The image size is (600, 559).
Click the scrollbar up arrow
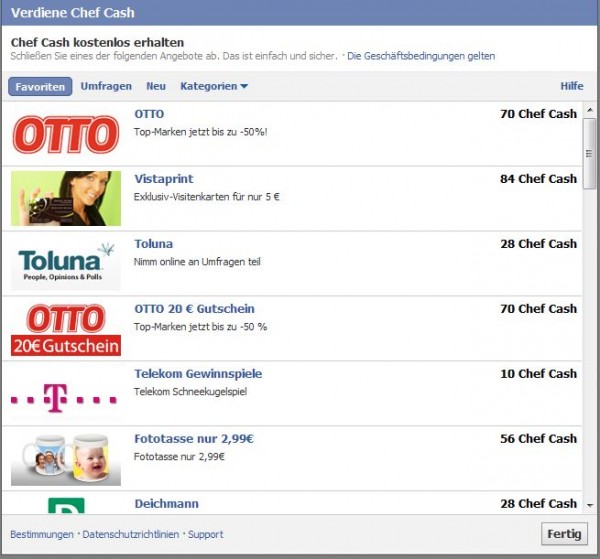pyautogui.click(x=589, y=109)
